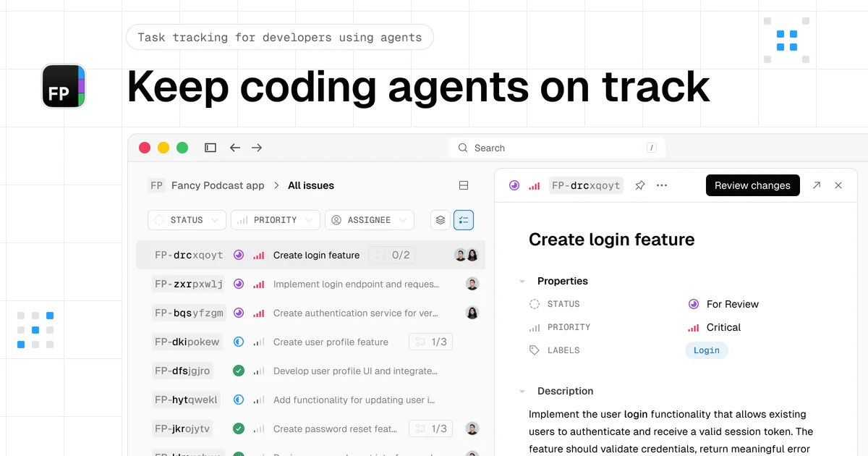Click priority bars of FP-bqsyfzgm row

[x=258, y=313]
